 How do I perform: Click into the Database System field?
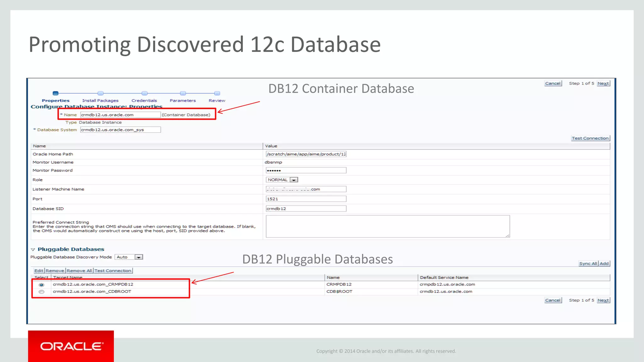point(120,130)
